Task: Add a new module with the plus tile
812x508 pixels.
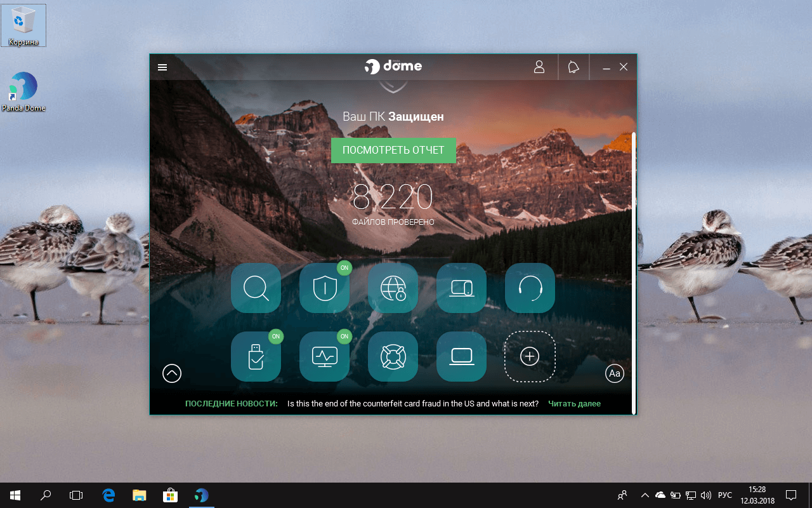Action: 530,356
